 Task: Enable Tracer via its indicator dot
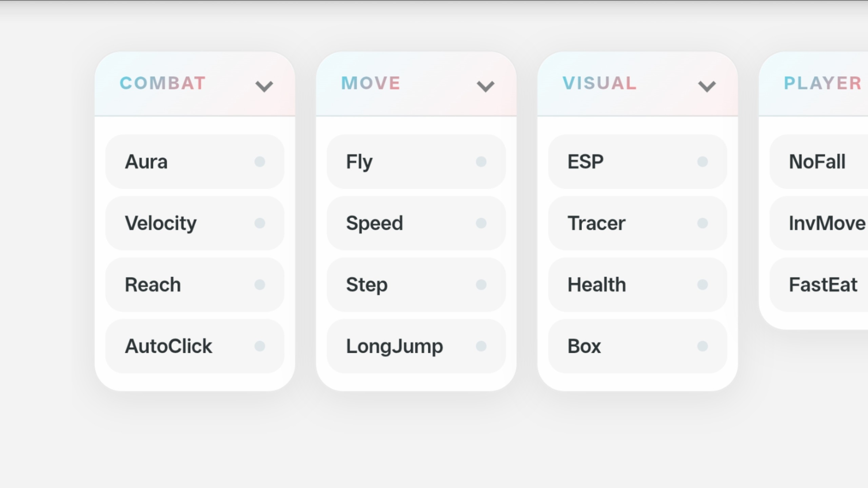pyautogui.click(x=703, y=223)
